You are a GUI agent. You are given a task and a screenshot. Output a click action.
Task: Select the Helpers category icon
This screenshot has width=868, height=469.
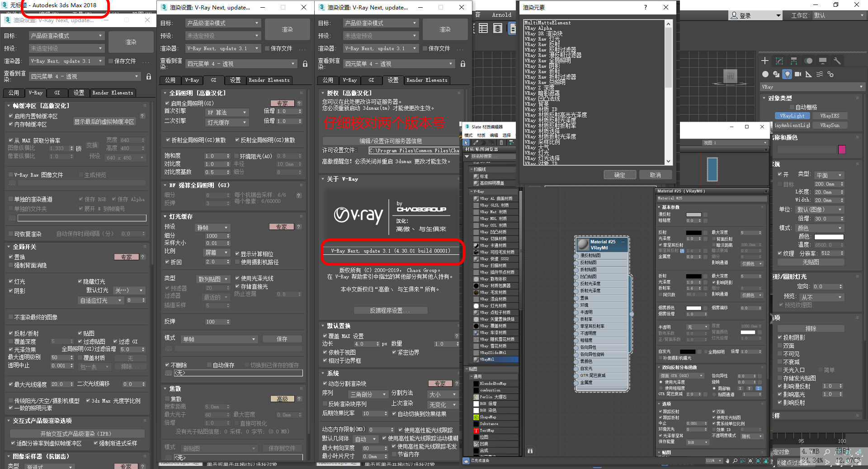809,74
